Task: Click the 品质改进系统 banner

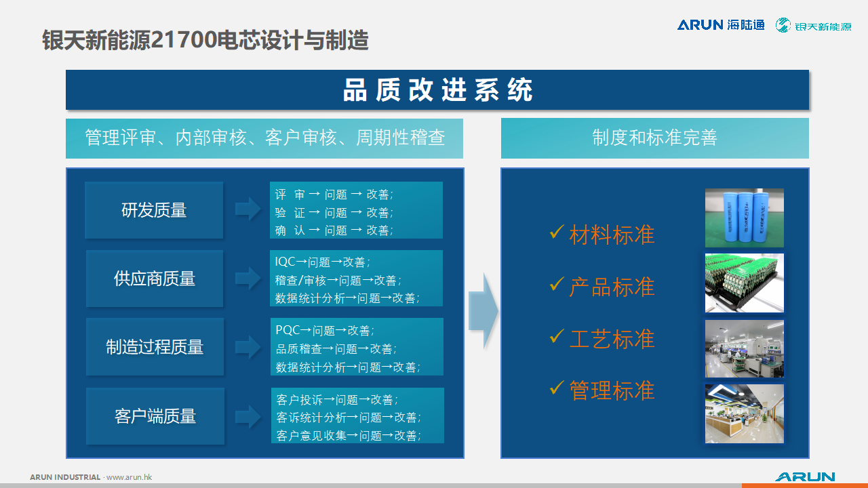Action: [x=437, y=89]
